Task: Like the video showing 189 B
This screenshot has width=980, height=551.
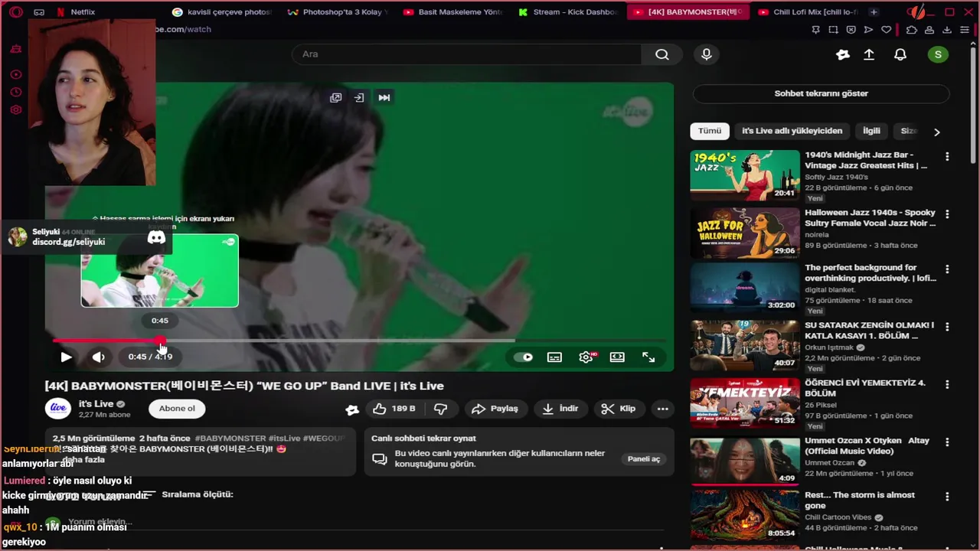Action: (394, 409)
